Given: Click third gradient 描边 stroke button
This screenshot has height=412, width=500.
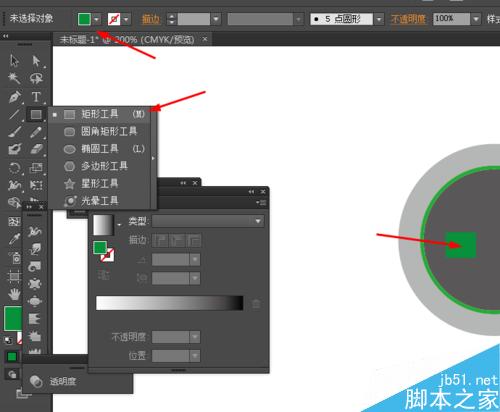Looking at the screenshot, I should pos(193,240).
